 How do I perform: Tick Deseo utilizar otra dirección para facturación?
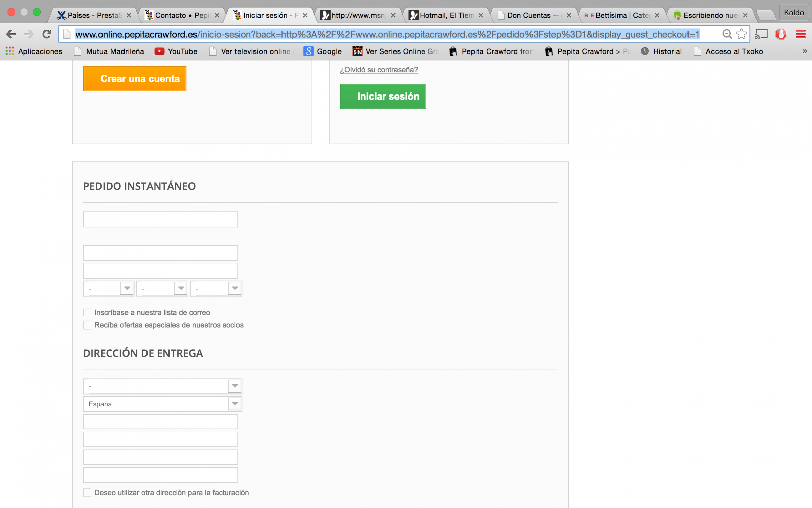(87, 493)
